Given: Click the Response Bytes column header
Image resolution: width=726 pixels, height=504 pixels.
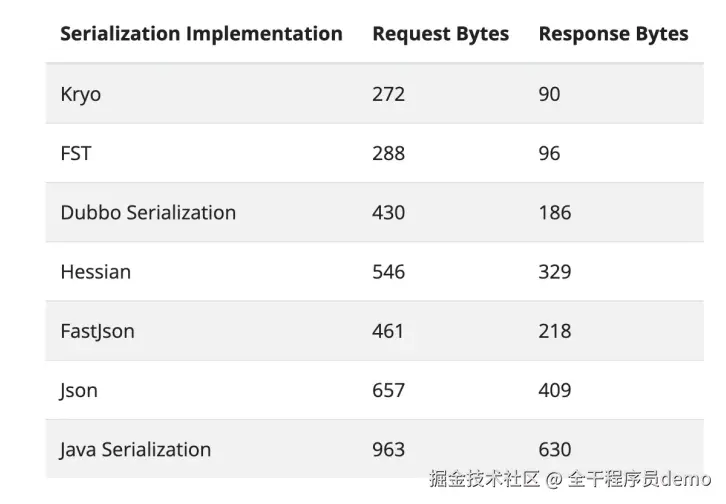Looking at the screenshot, I should pos(613,34).
